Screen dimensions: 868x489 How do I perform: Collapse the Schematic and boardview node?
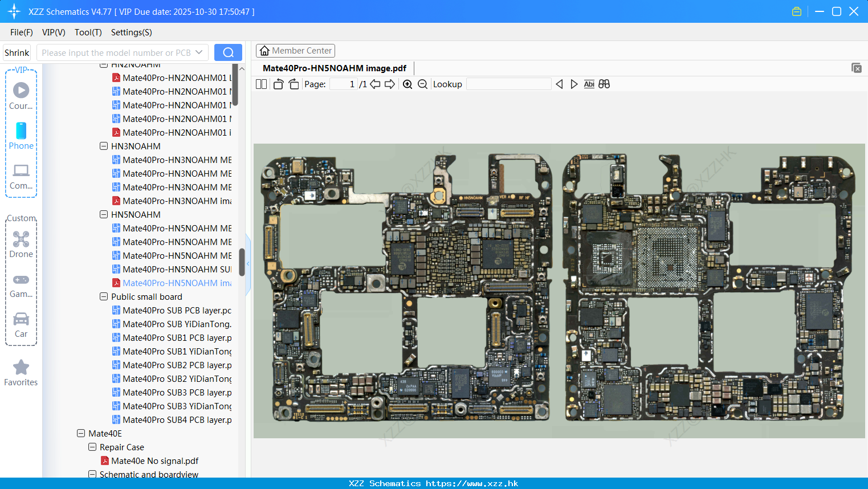pyautogui.click(x=92, y=474)
